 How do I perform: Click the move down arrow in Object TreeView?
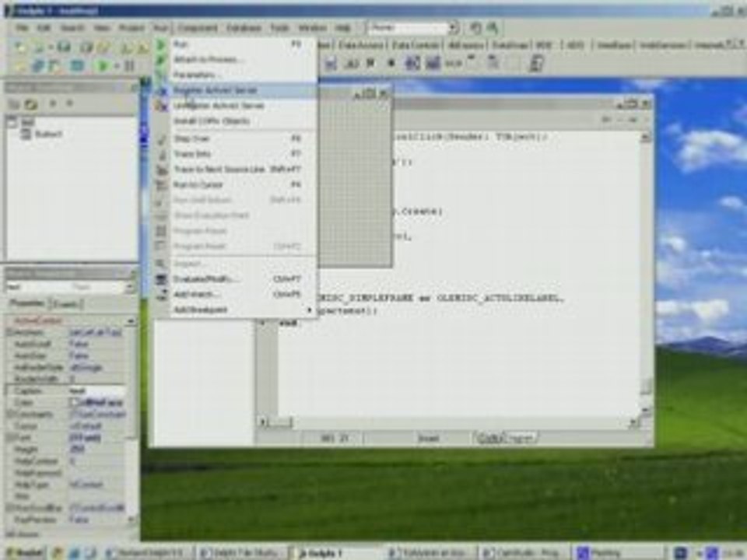(x=69, y=103)
